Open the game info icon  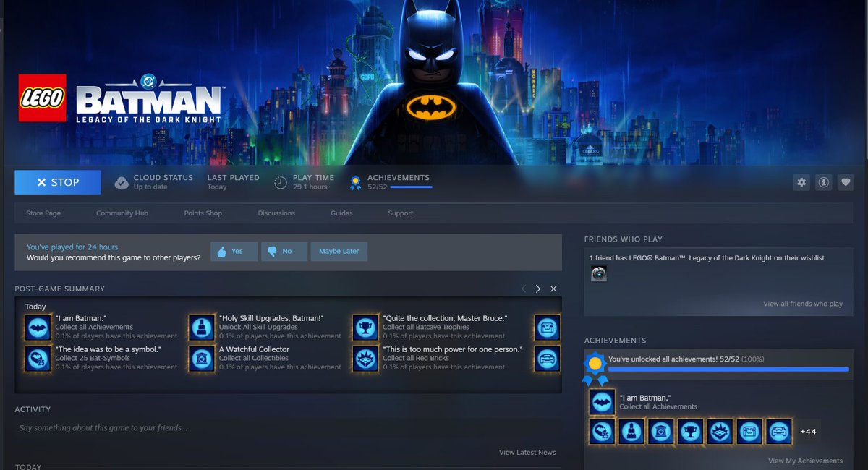823,183
